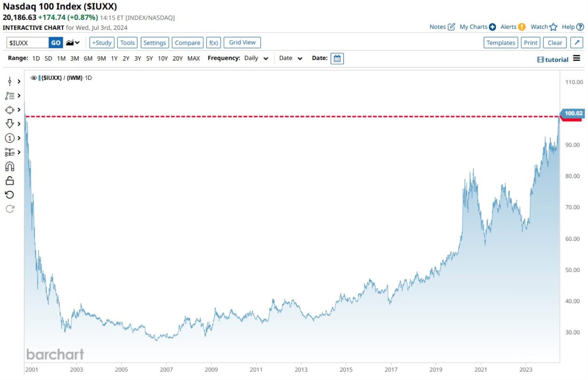Open the Tools button
Screen dimensions: 588x380
point(127,43)
